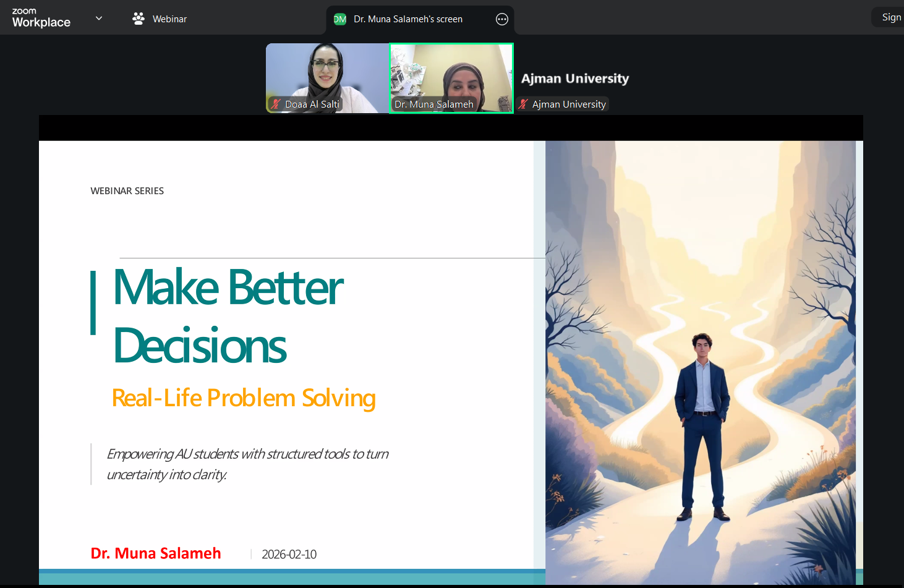
Task: Select the Dr. Muna Salameh's screen tab
Action: pyautogui.click(x=420, y=20)
